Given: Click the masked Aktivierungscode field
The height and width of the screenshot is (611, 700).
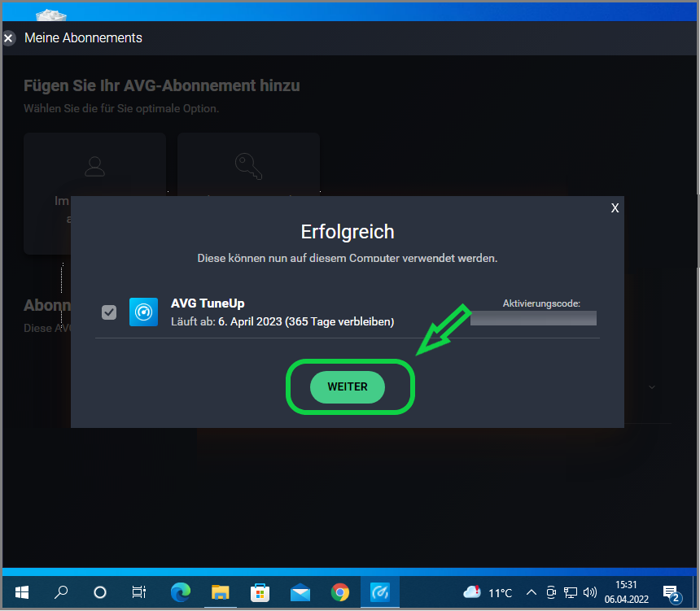Looking at the screenshot, I should coord(533,318).
